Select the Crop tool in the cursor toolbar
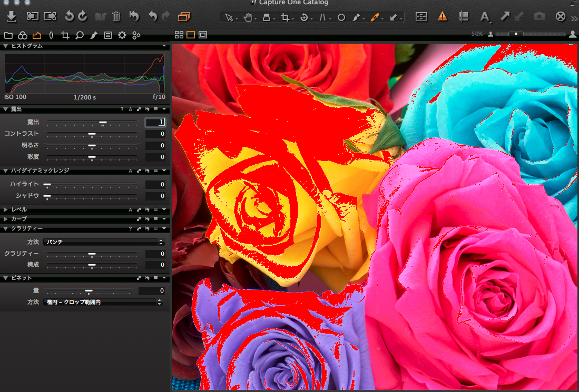Image resolution: width=579 pixels, height=392 pixels. [x=285, y=17]
